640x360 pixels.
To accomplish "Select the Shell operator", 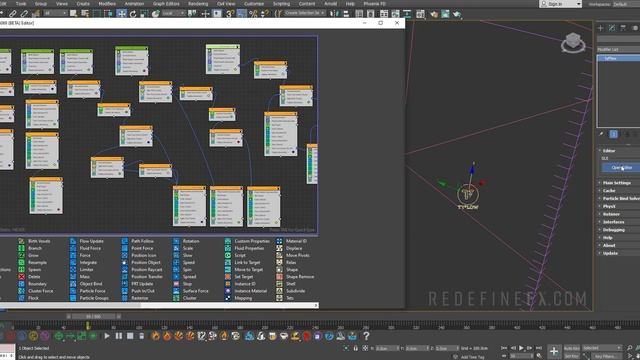I will (x=286, y=284).
